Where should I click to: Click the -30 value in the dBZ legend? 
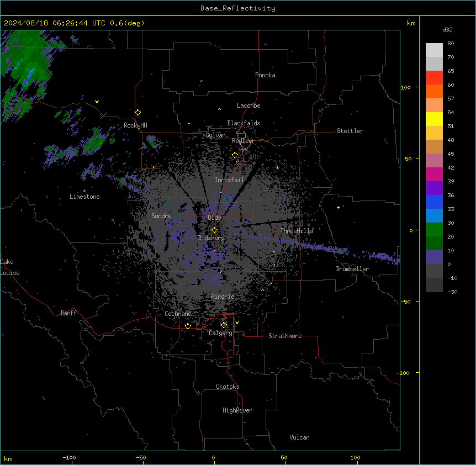pyautogui.click(x=452, y=292)
